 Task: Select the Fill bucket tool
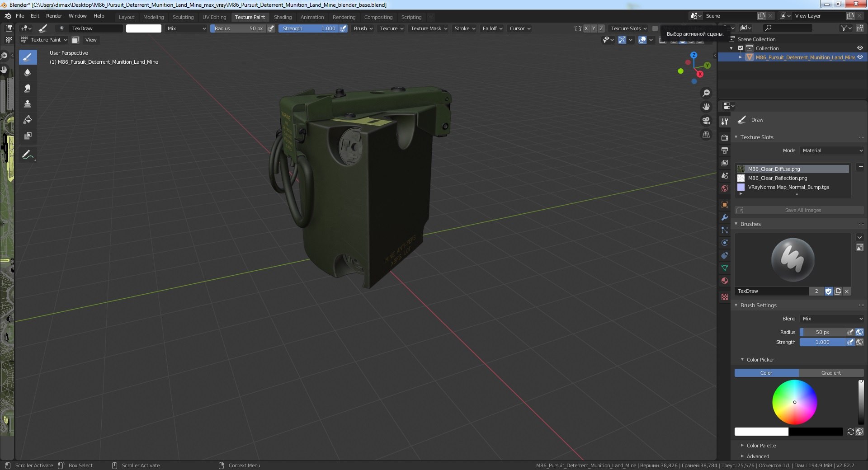tap(28, 120)
